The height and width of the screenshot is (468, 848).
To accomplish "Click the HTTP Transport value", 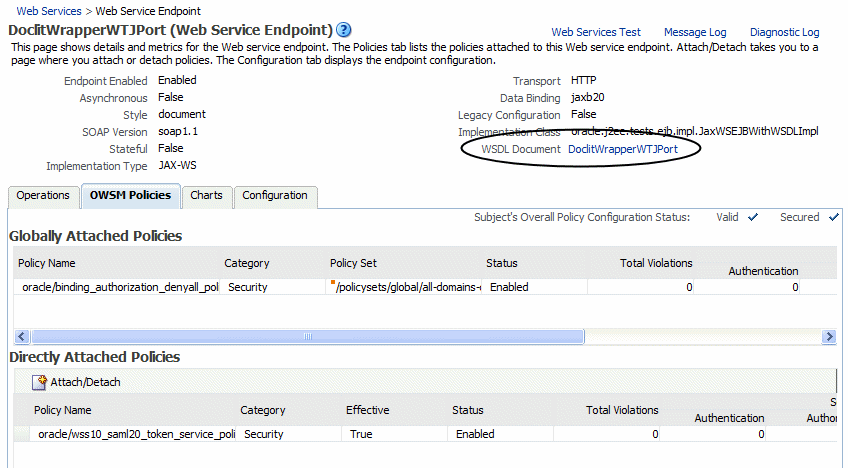I will (584, 81).
